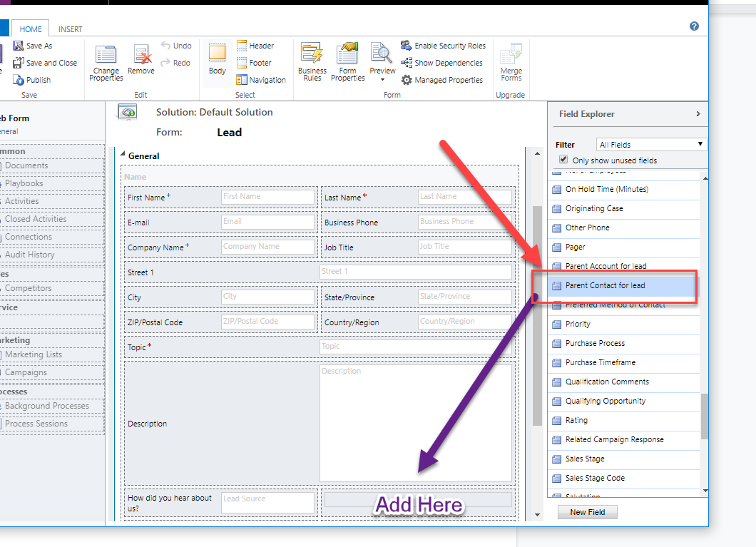This screenshot has height=547, width=756.
Task: Collapse the Field Explorer panel arrow
Action: (x=698, y=114)
